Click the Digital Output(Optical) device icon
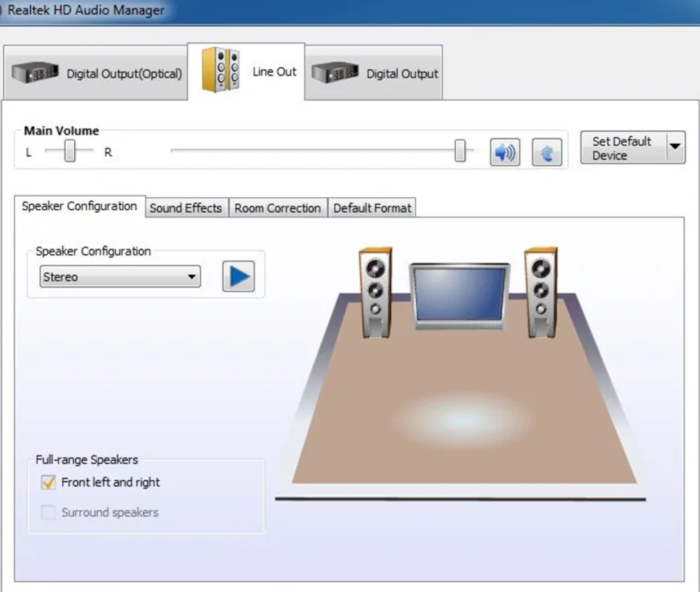Screen dimensions: 700x592 pos(35,72)
